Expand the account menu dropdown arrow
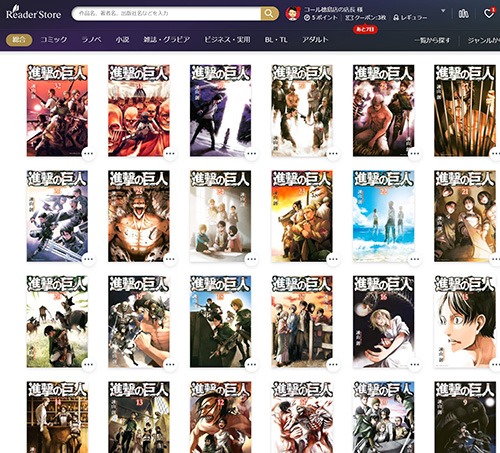This screenshot has height=453, width=500. 443,11
